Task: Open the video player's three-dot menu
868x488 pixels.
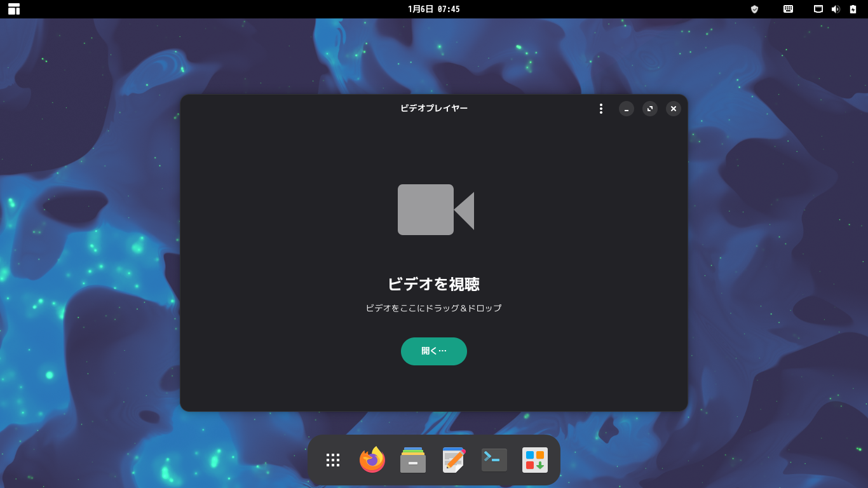Action: coord(600,109)
